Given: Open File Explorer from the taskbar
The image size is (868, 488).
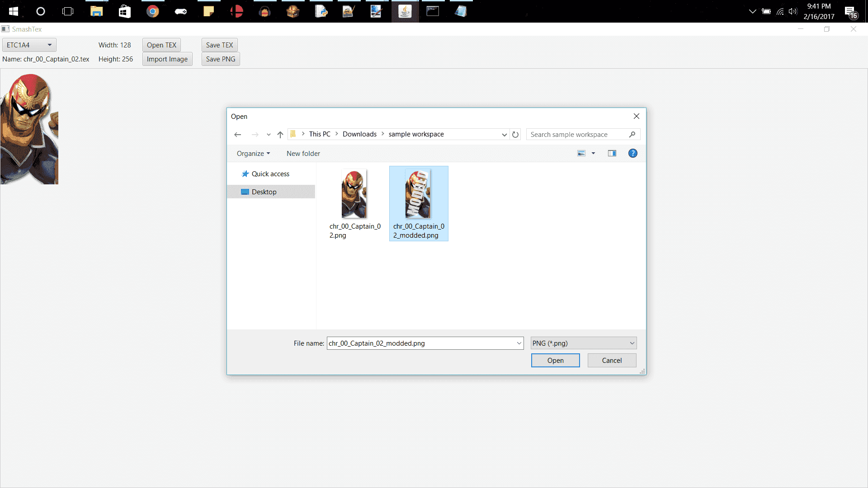Looking at the screenshot, I should click(96, 11).
